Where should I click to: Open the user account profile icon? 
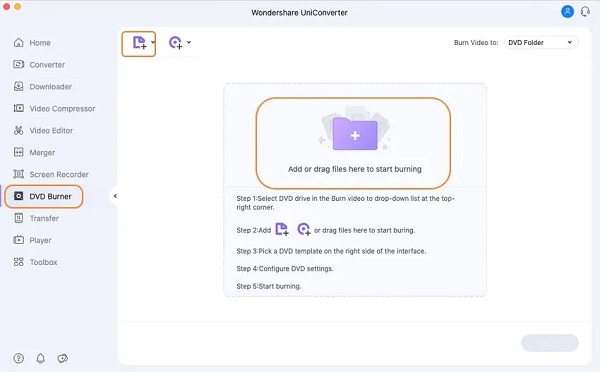coord(567,11)
